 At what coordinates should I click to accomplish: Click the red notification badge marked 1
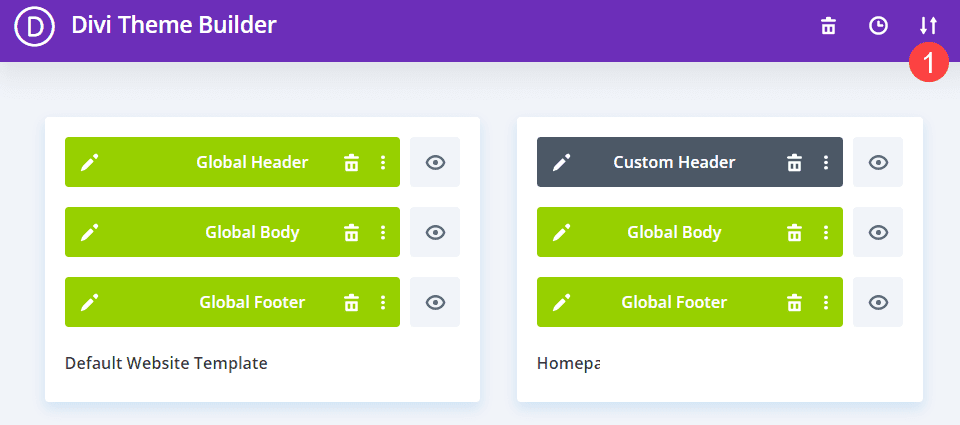(x=928, y=63)
